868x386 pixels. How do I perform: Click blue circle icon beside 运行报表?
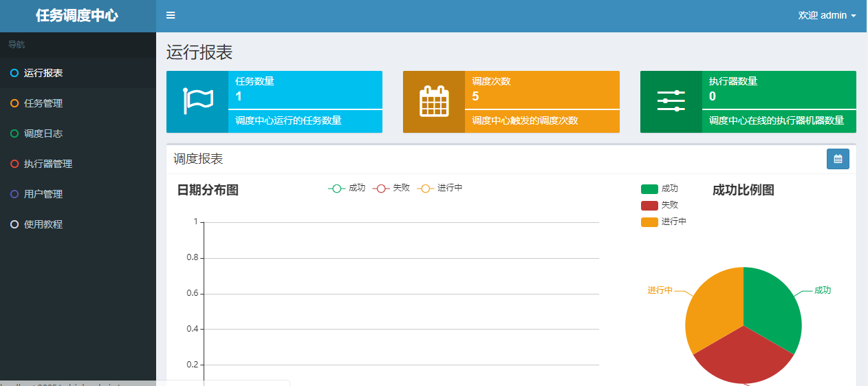(14, 73)
